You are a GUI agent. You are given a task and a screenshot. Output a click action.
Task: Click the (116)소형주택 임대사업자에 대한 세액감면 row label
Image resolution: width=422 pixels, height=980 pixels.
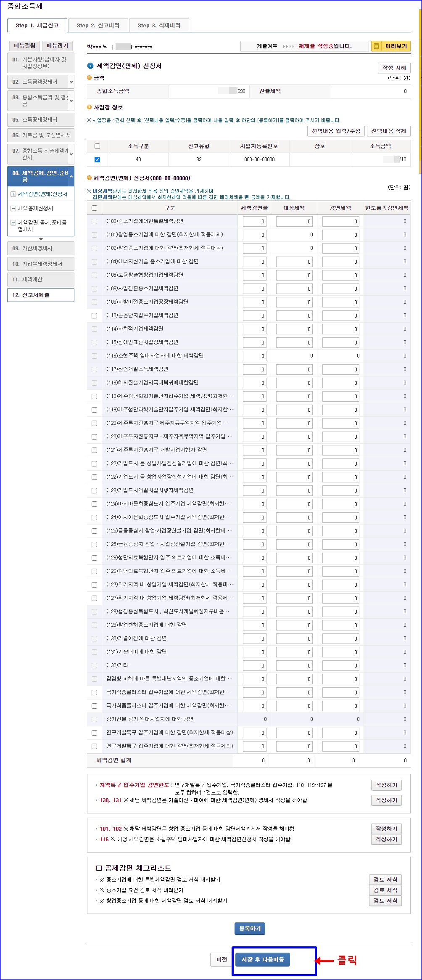click(155, 356)
